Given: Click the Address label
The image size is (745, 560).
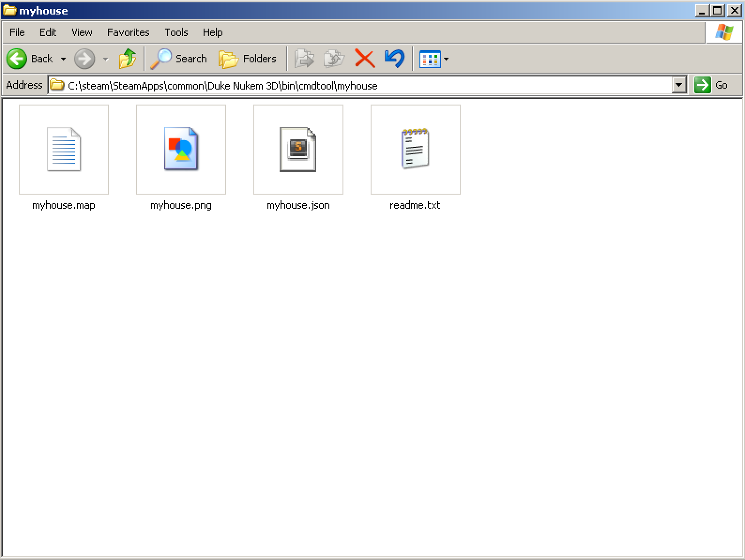Looking at the screenshot, I should pos(24,85).
